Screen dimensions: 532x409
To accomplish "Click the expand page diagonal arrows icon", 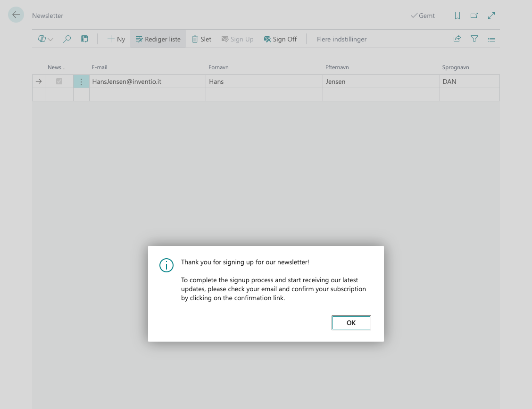I will click(491, 16).
